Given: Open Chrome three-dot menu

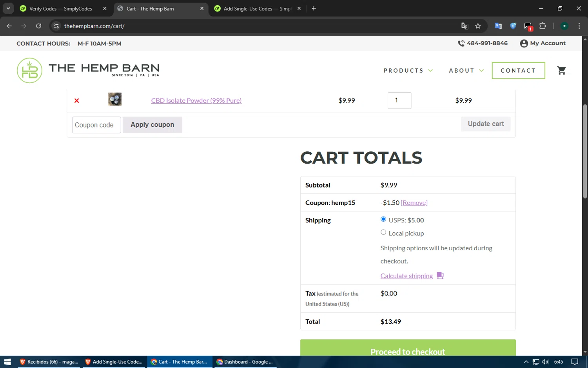Looking at the screenshot, I should [579, 26].
